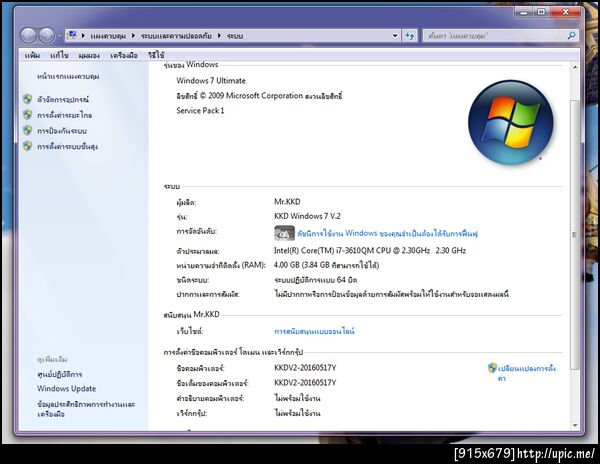
Task: Click the Control Panel icon in address bar
Action: (72, 36)
